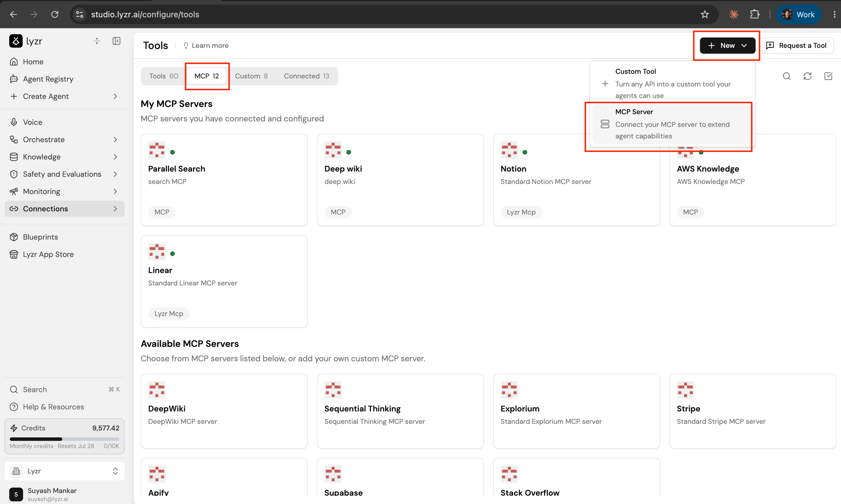
Task: Click the Stripe server icon
Action: click(x=686, y=390)
